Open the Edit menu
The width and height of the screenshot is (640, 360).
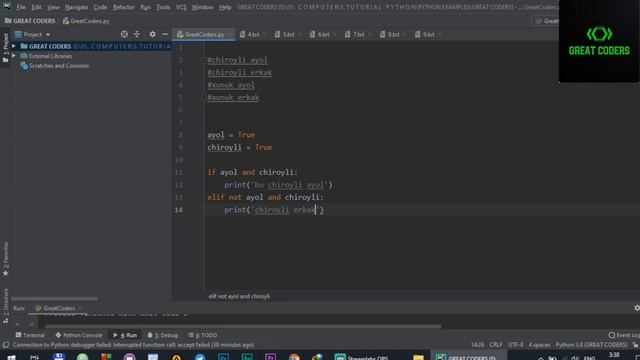pos(36,7)
